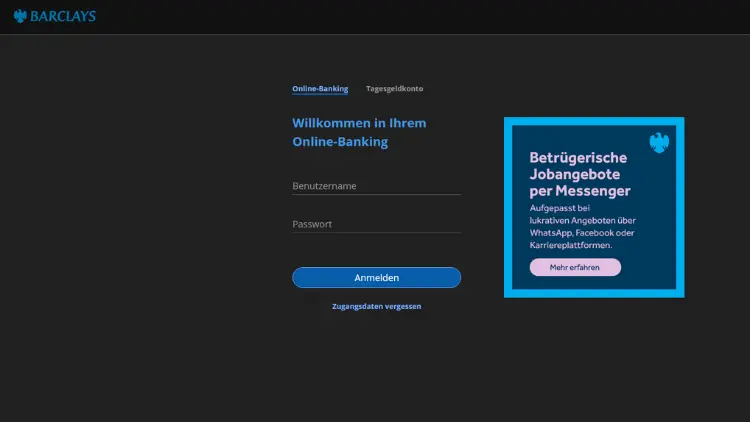Focus the Passwort input field
Image resolution: width=750 pixels, height=422 pixels.
tap(376, 224)
